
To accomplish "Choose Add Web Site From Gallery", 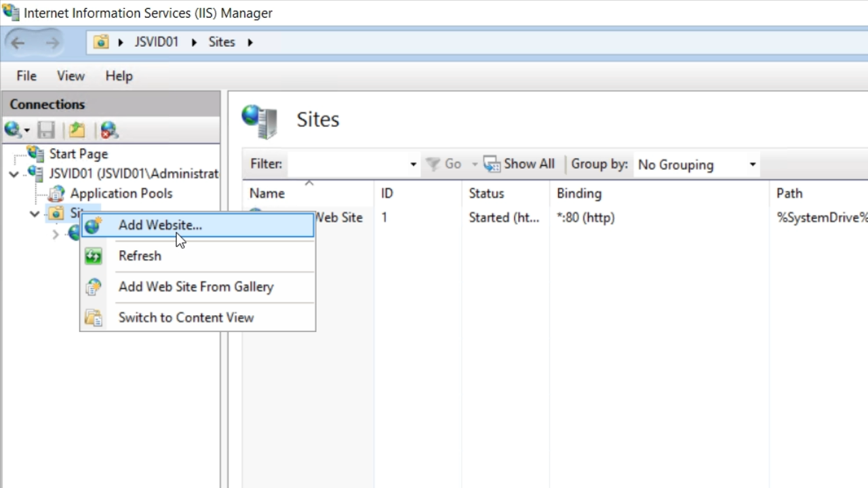I will (x=195, y=287).
